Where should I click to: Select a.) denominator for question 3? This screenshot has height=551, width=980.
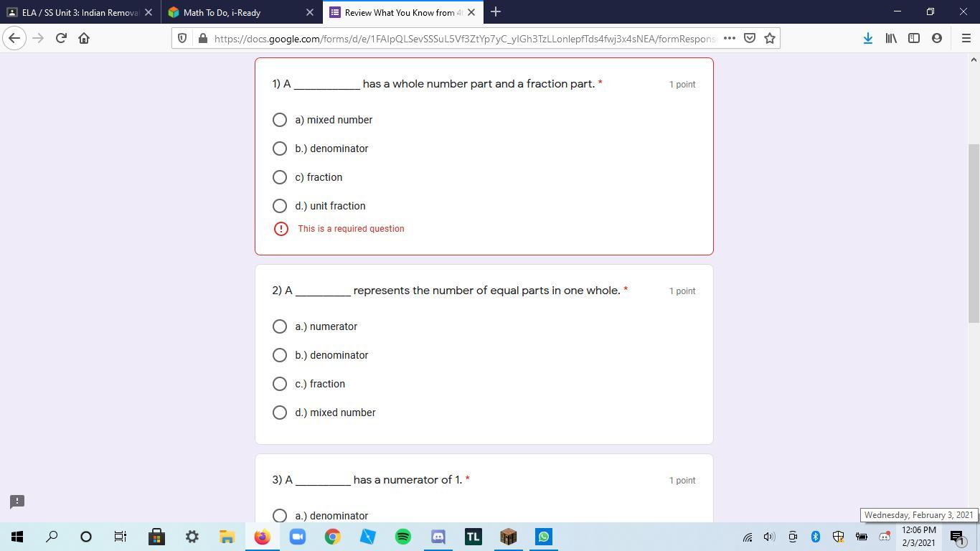tap(280, 516)
